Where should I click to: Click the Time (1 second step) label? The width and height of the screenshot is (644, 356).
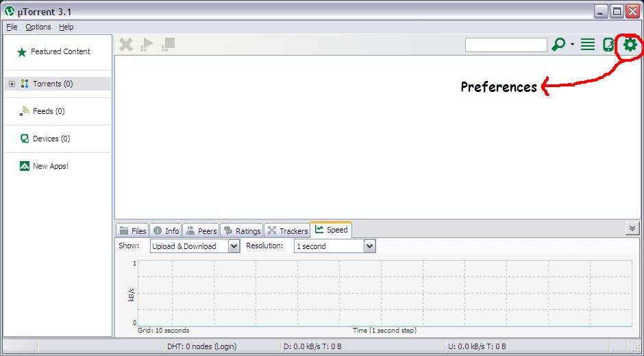coord(384,330)
